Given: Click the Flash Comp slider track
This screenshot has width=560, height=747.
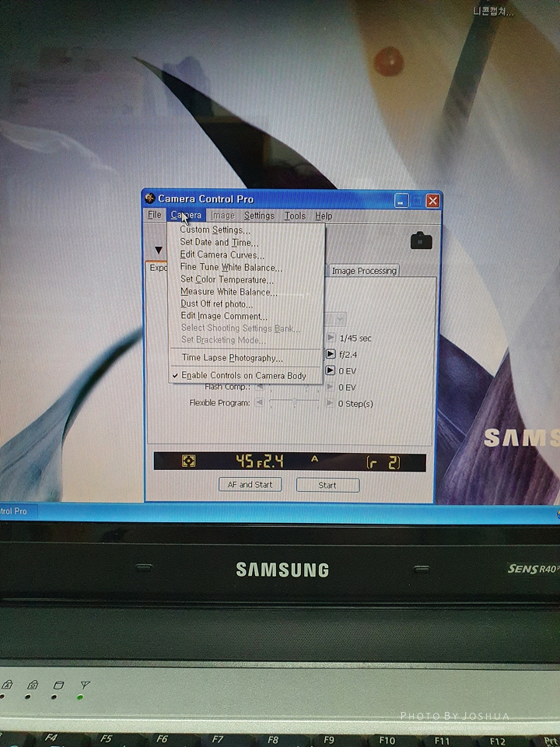Looking at the screenshot, I should click(294, 387).
